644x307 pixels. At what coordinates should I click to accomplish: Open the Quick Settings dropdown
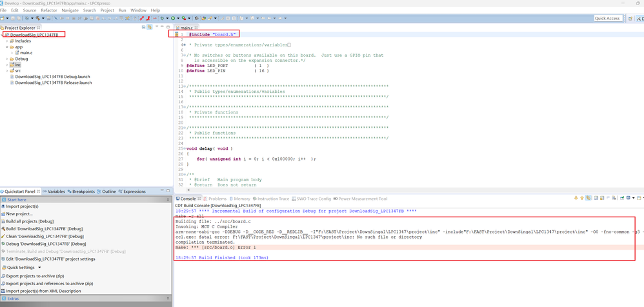pos(22,267)
